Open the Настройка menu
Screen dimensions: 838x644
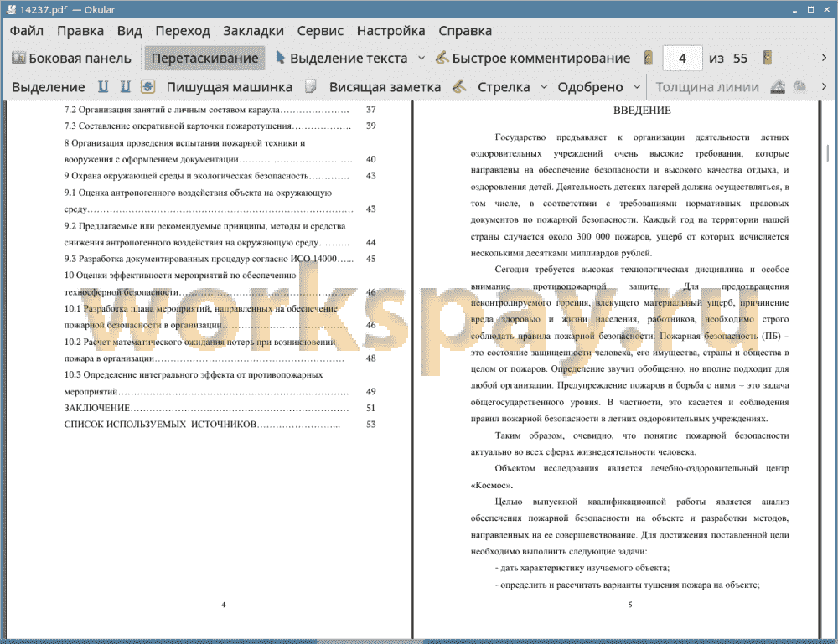click(391, 31)
